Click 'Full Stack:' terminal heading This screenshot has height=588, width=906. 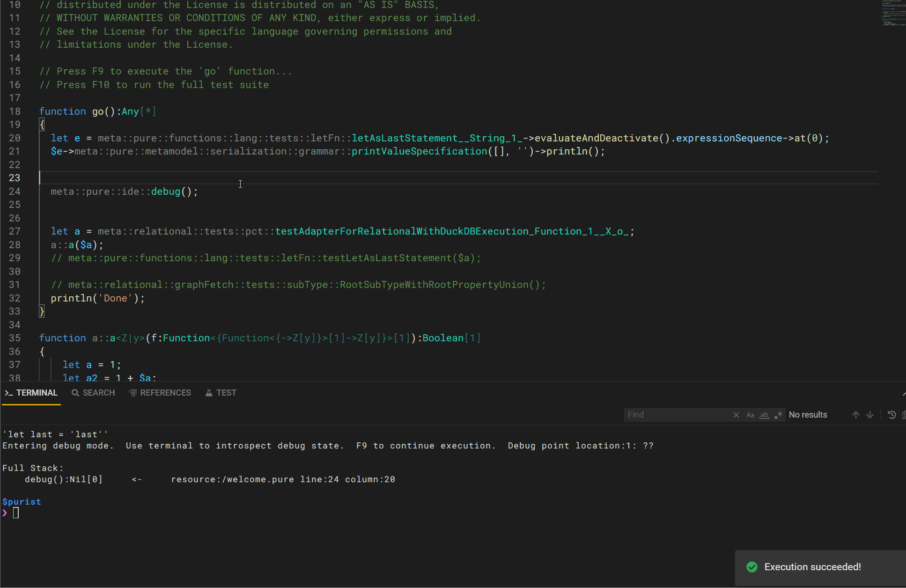(33, 468)
